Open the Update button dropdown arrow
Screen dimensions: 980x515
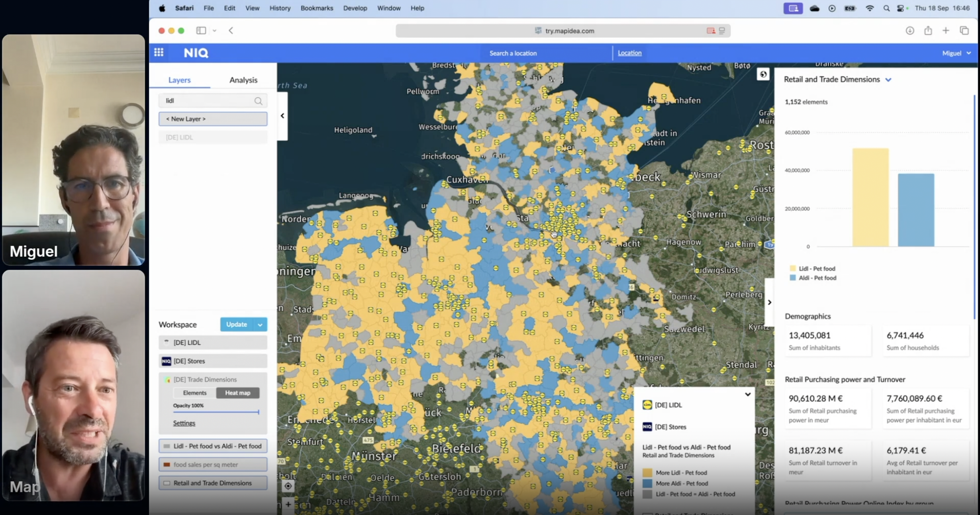coord(260,325)
